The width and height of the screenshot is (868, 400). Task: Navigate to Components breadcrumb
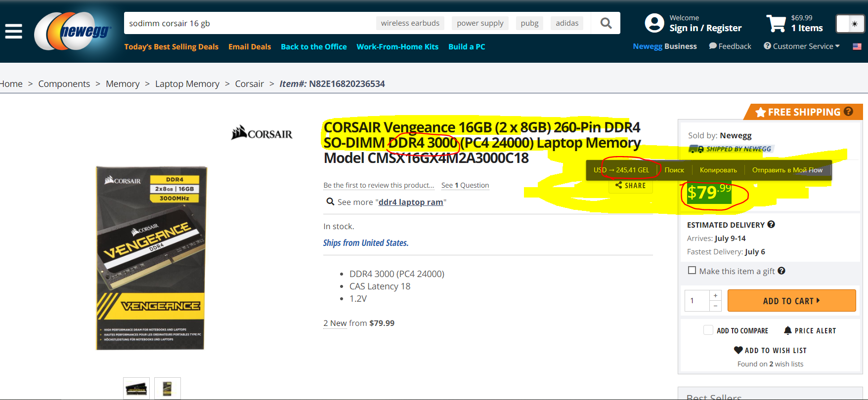pyautogui.click(x=64, y=84)
